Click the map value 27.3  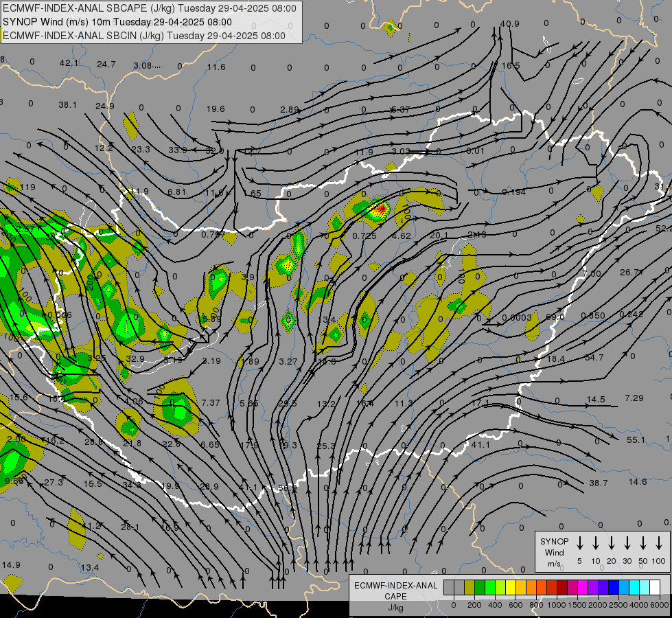pyautogui.click(x=53, y=483)
